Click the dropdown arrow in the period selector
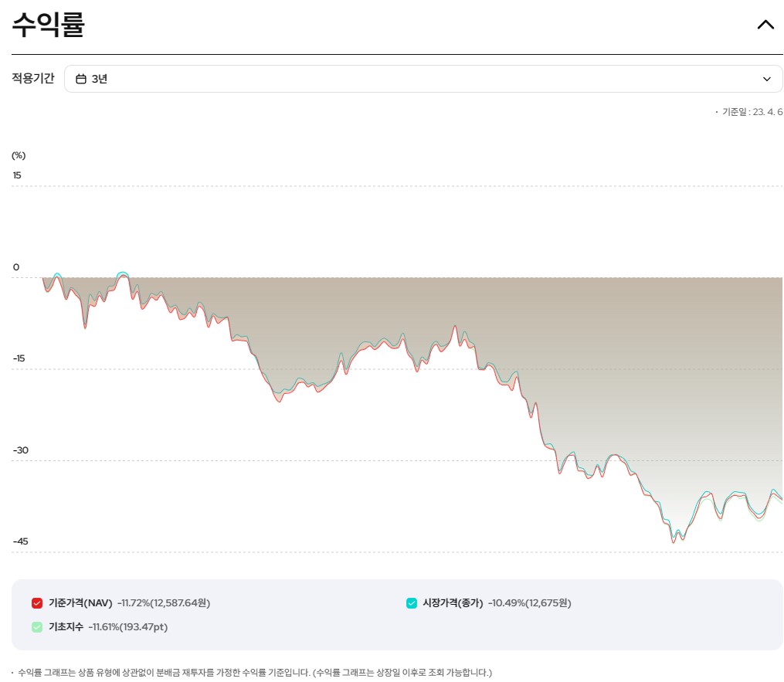 click(767, 79)
